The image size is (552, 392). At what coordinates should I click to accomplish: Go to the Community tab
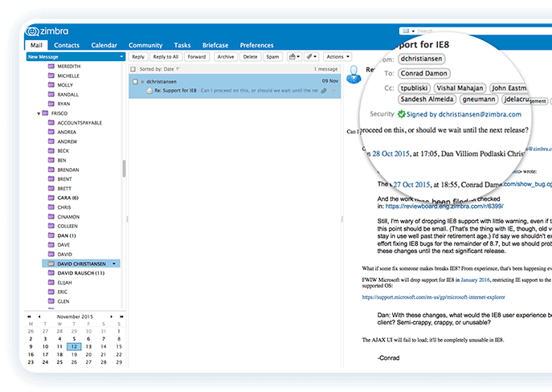(x=145, y=45)
